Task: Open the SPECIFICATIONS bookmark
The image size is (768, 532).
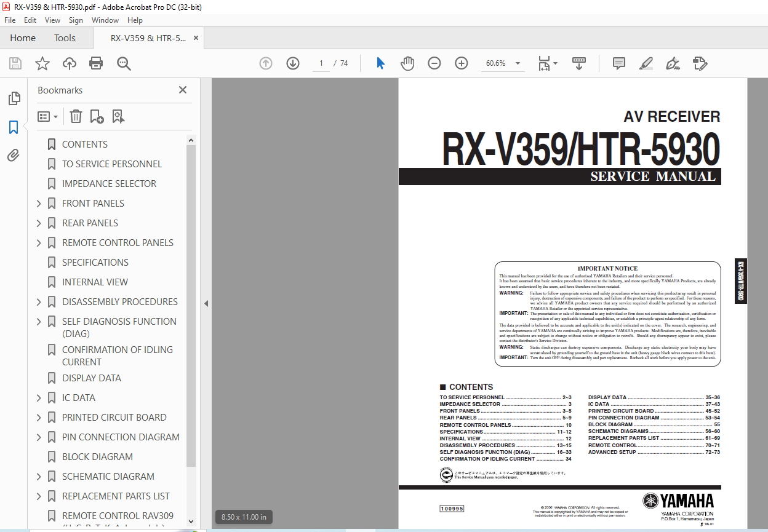Action: coord(95,263)
